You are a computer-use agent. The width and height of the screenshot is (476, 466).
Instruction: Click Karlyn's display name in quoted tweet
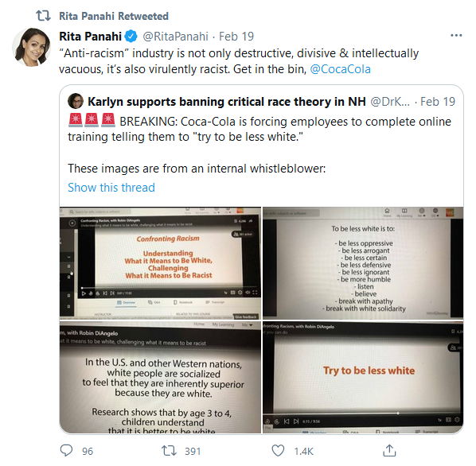(227, 102)
